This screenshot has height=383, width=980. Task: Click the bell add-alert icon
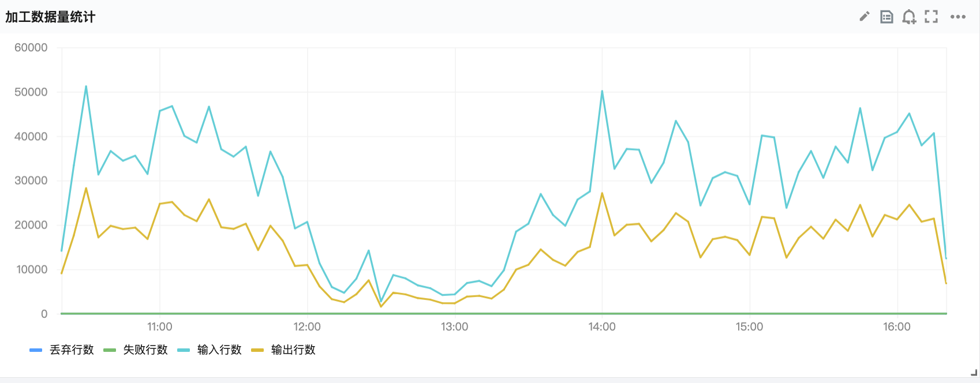click(909, 17)
